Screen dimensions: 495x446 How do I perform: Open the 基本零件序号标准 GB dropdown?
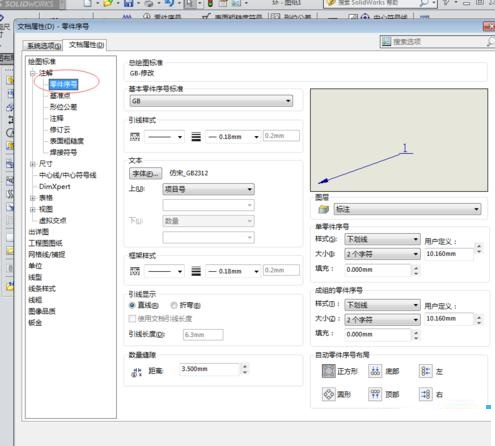pyautogui.click(x=211, y=101)
